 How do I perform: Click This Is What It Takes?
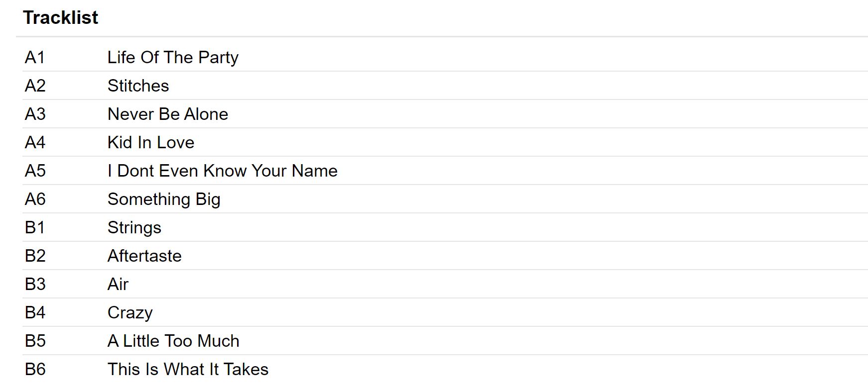coord(188,370)
